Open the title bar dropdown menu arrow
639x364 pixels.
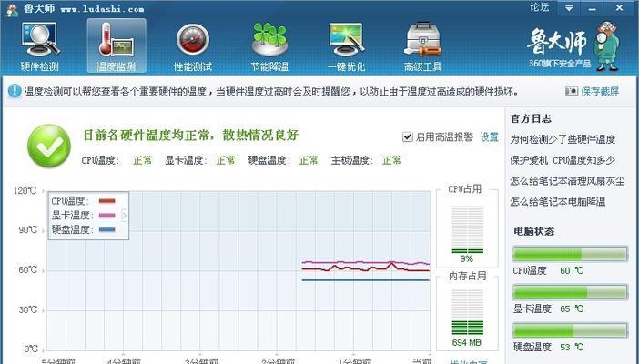(569, 8)
